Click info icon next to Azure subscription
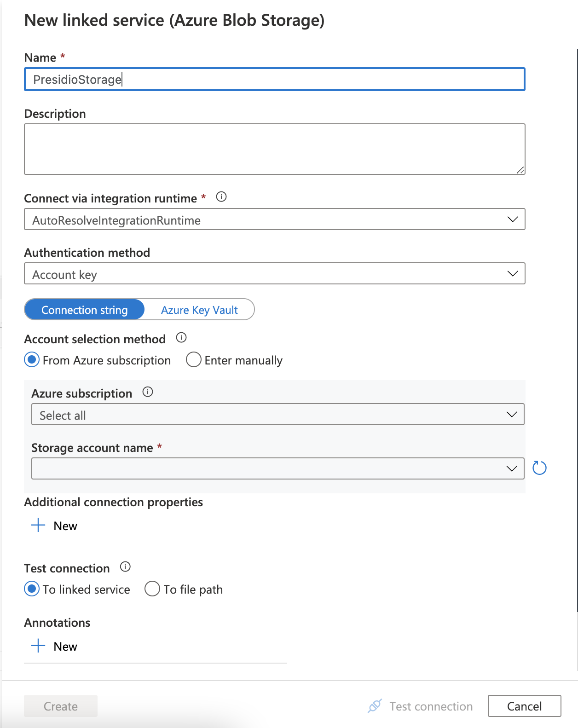Screen dimensions: 578x728 [148, 392]
